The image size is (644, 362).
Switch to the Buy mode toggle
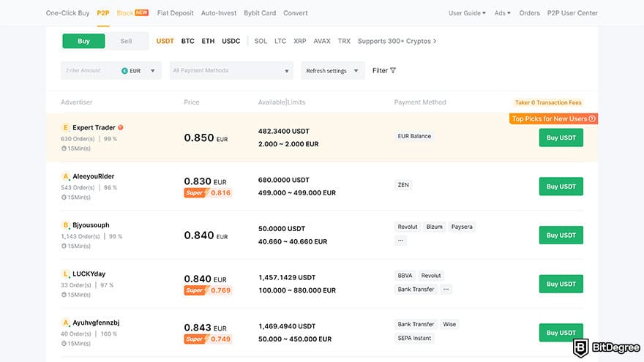(83, 41)
